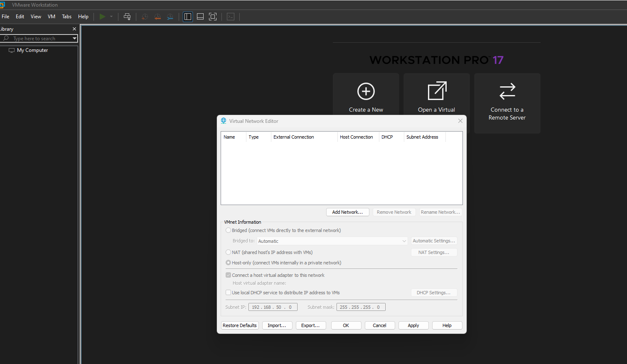Toggle the Show Library sidebar icon
Viewport: 627px width, 364px height.
pyautogui.click(x=188, y=17)
